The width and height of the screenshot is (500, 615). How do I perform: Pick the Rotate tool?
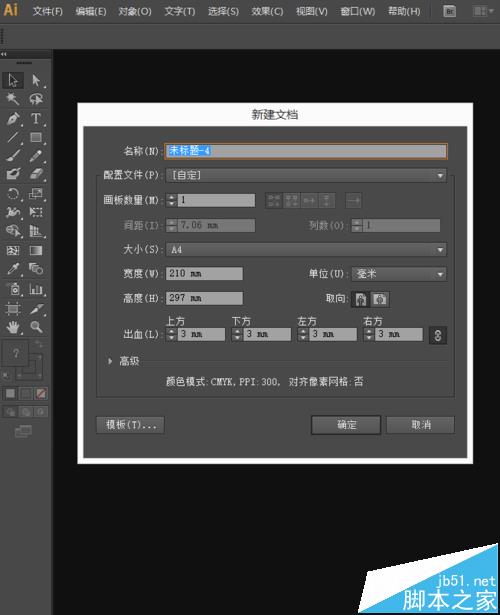tap(13, 194)
